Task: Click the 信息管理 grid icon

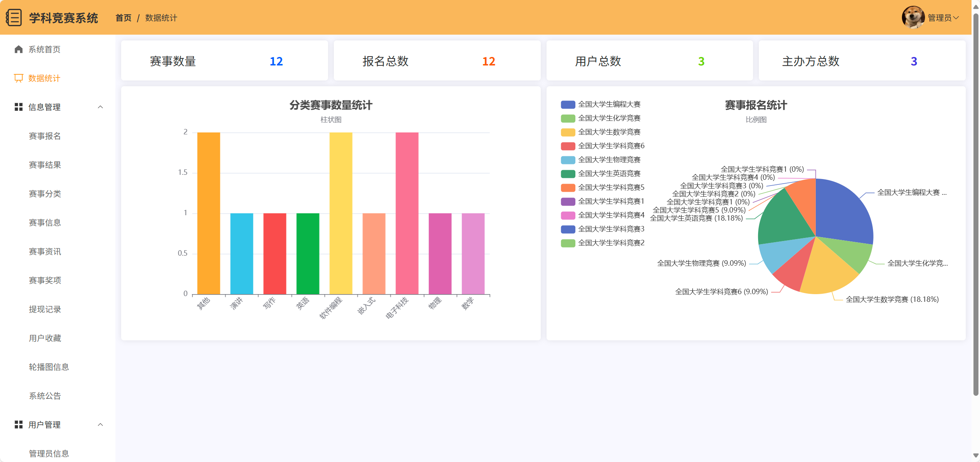Action: coord(18,107)
